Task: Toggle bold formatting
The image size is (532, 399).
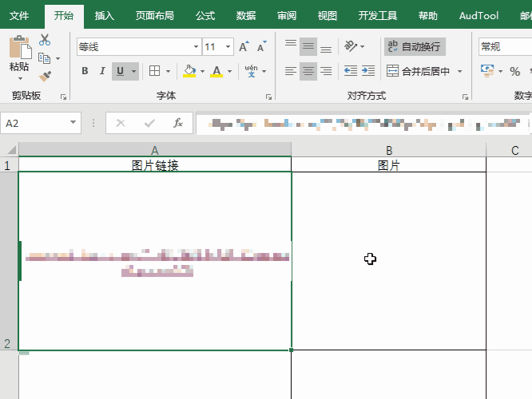Action: point(85,71)
